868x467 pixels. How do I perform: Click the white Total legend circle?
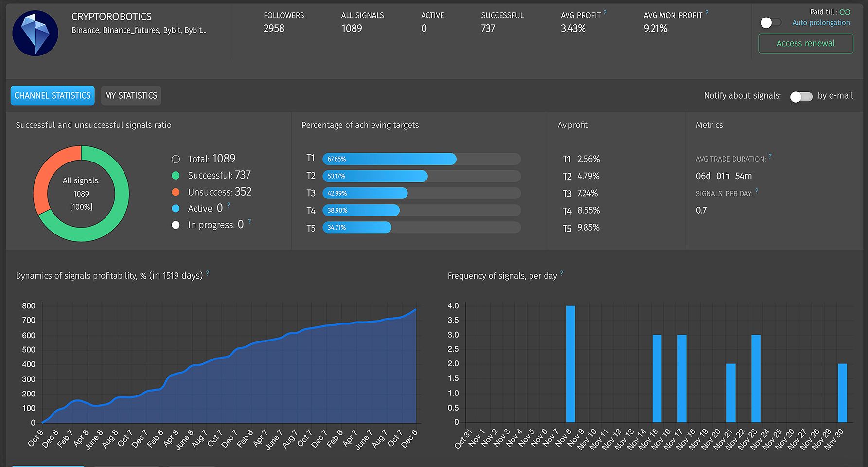(176, 159)
